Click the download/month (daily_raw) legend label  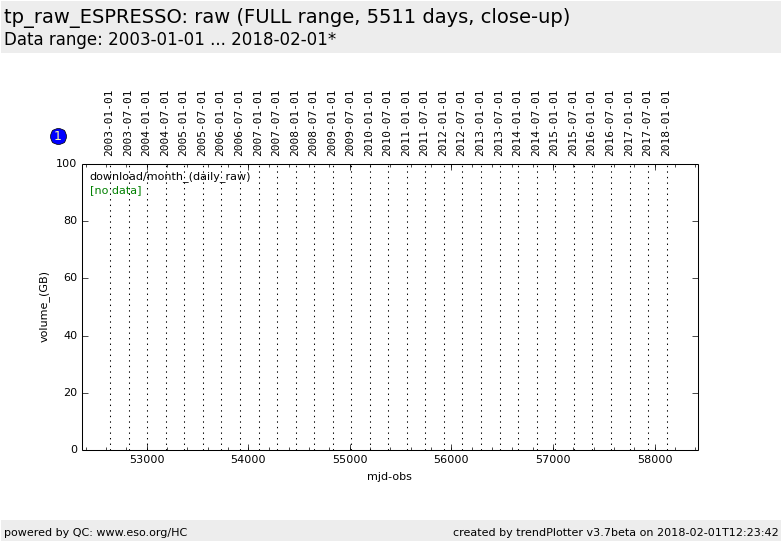pos(170,177)
